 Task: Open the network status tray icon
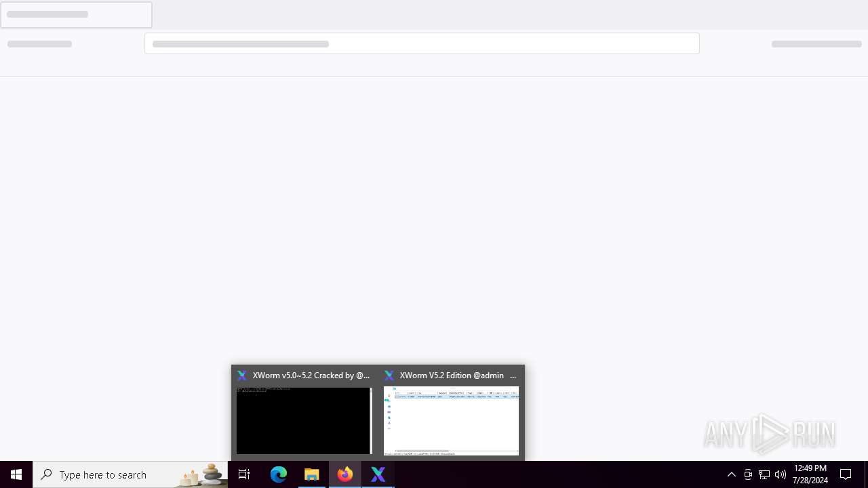764,474
